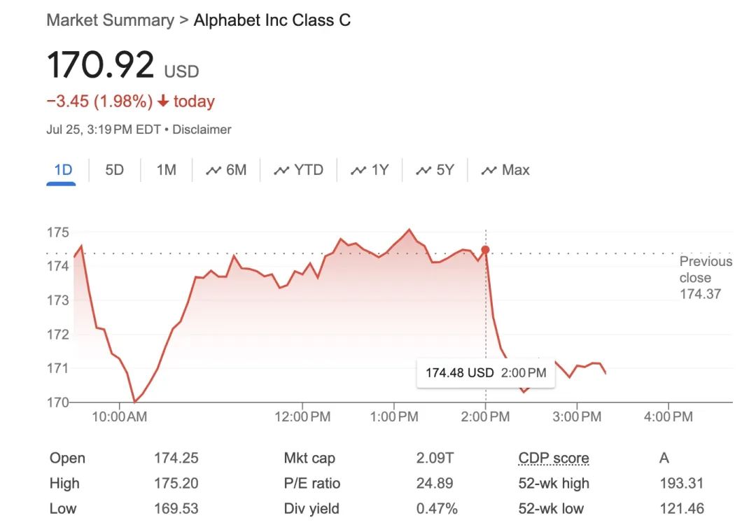Click the Mkt cap value 2.09T
This screenshot has height=532, width=756.
pyautogui.click(x=435, y=458)
